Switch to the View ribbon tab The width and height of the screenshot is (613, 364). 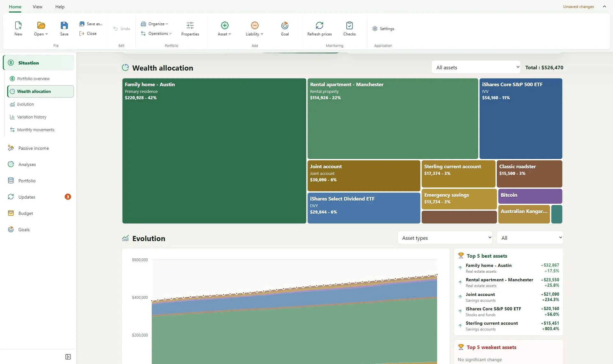click(x=37, y=7)
